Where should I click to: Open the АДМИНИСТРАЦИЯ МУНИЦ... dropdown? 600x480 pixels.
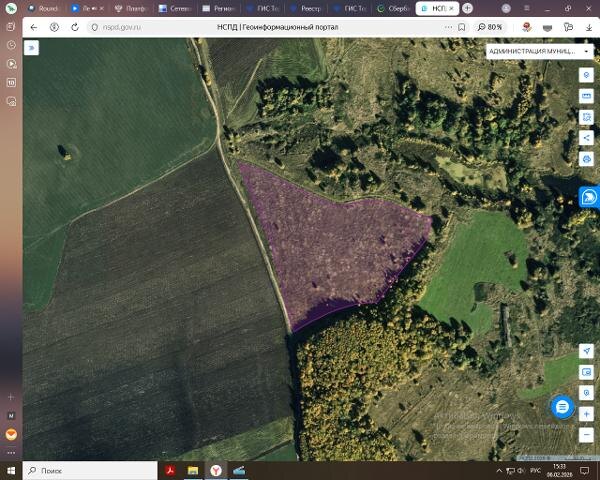point(539,51)
